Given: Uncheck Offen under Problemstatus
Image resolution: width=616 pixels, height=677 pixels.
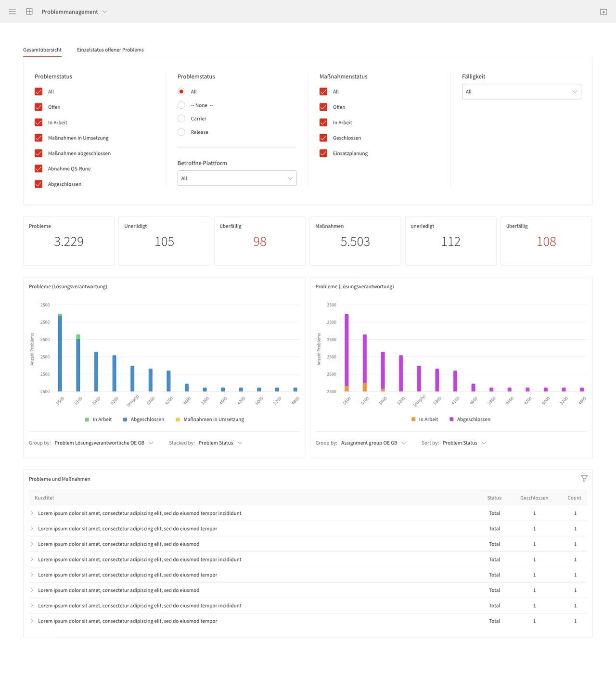Looking at the screenshot, I should [x=38, y=107].
